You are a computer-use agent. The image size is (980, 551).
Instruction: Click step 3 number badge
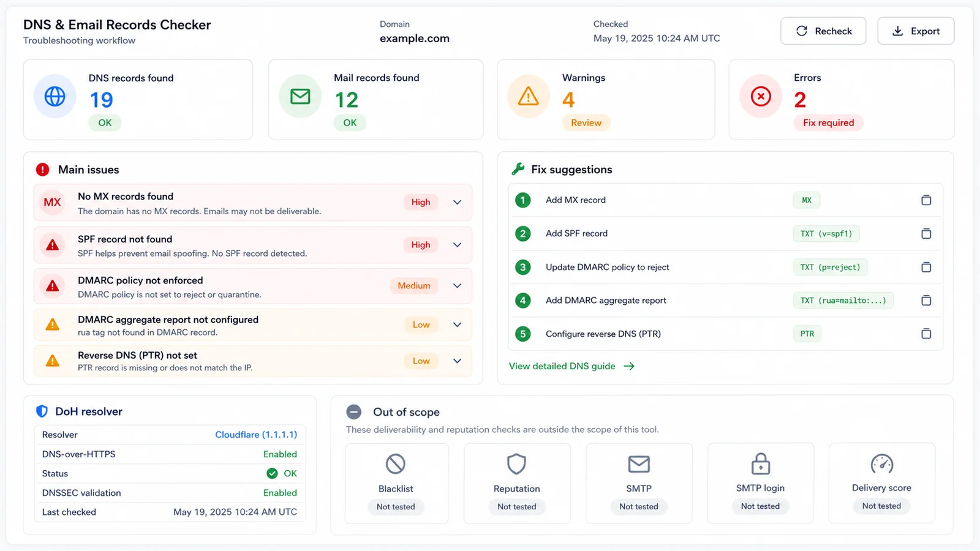coord(522,267)
